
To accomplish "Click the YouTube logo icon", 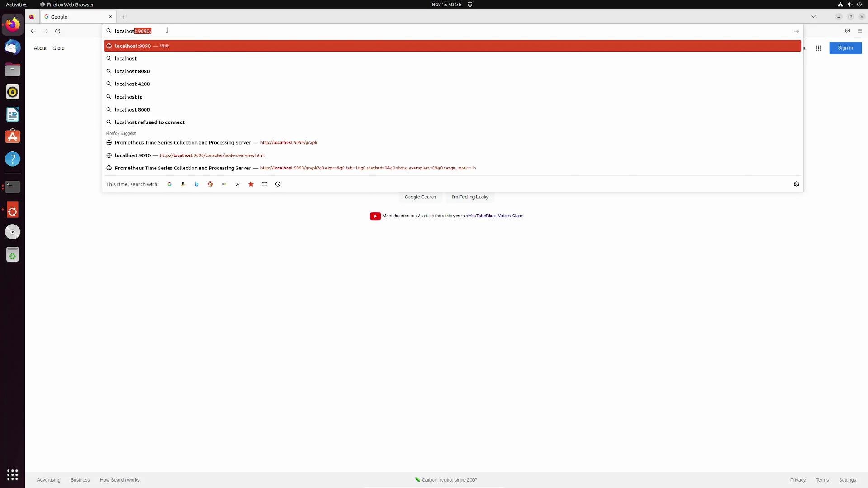I will tap(375, 216).
